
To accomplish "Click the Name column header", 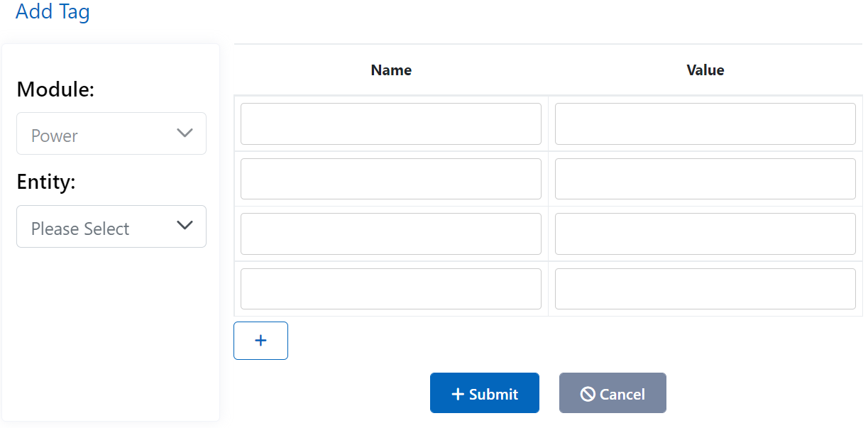I will pyautogui.click(x=390, y=70).
